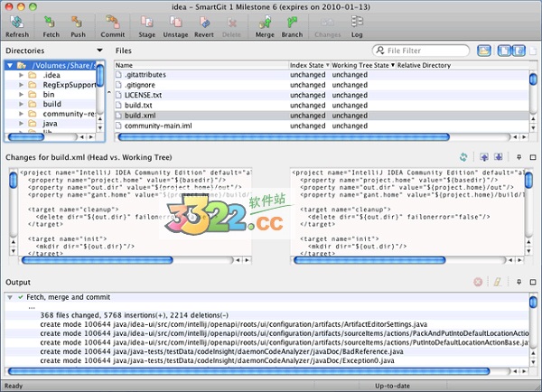Pin the Changes panel
The image size is (542, 392).
[519, 157]
